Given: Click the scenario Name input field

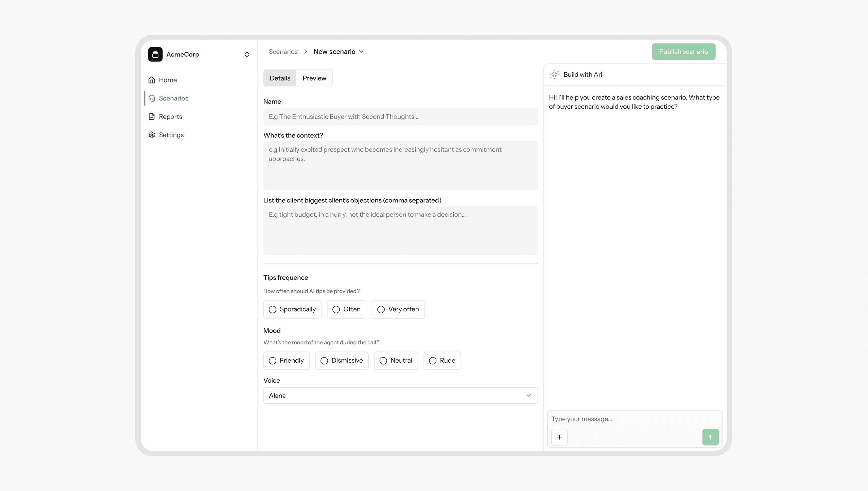Looking at the screenshot, I should [x=400, y=117].
